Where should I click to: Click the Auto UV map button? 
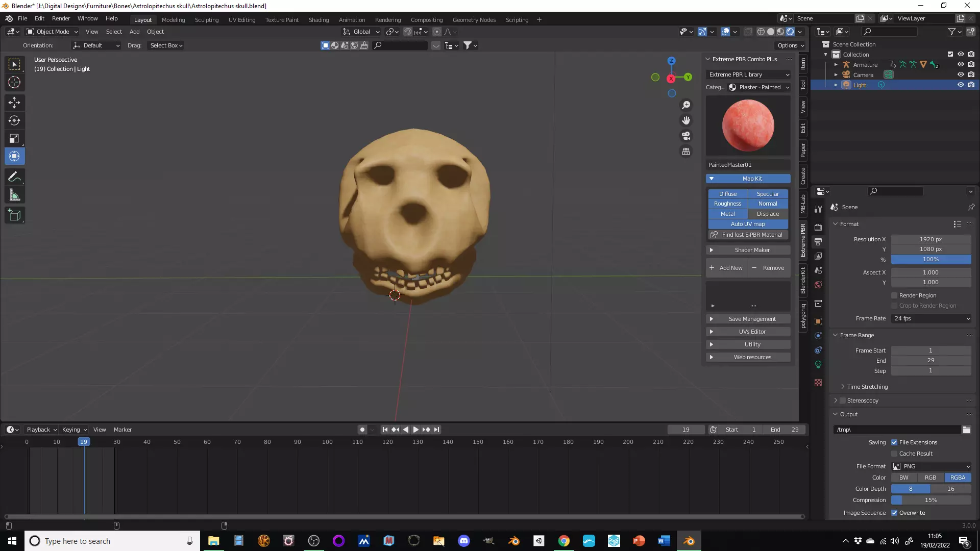coord(748,224)
